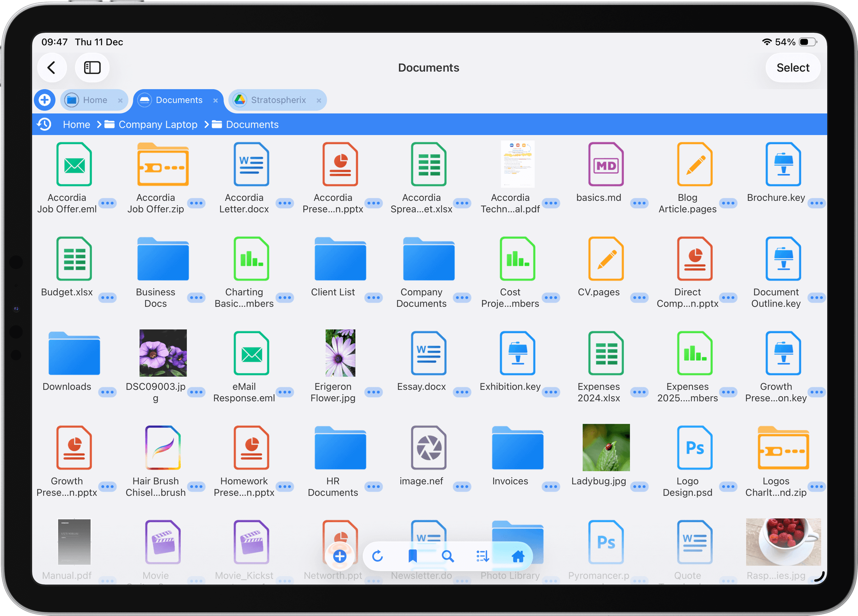Click the refresh icon in bottom toolbar

point(378,556)
